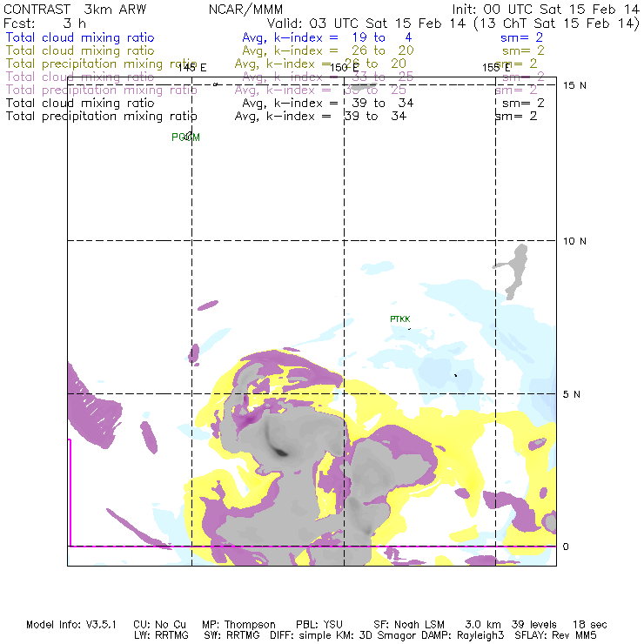
Task: Click the '155 E' longitude label
Action: pyautogui.click(x=496, y=67)
